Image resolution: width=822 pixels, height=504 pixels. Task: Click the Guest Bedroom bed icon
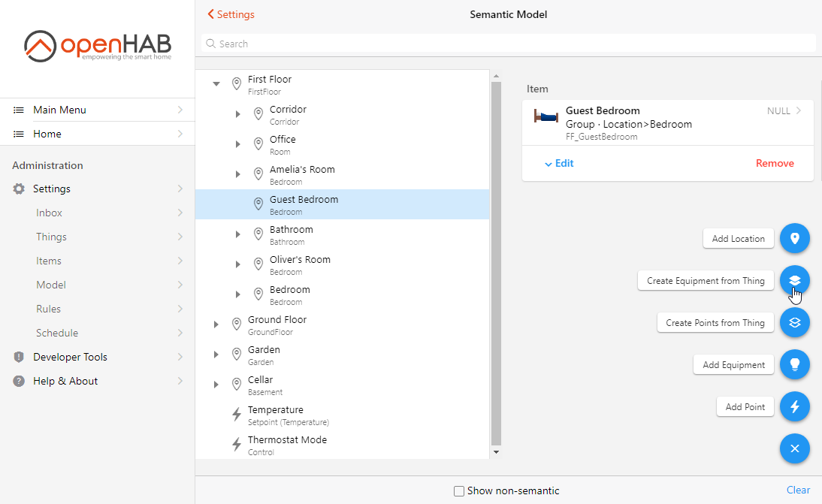[x=546, y=116]
